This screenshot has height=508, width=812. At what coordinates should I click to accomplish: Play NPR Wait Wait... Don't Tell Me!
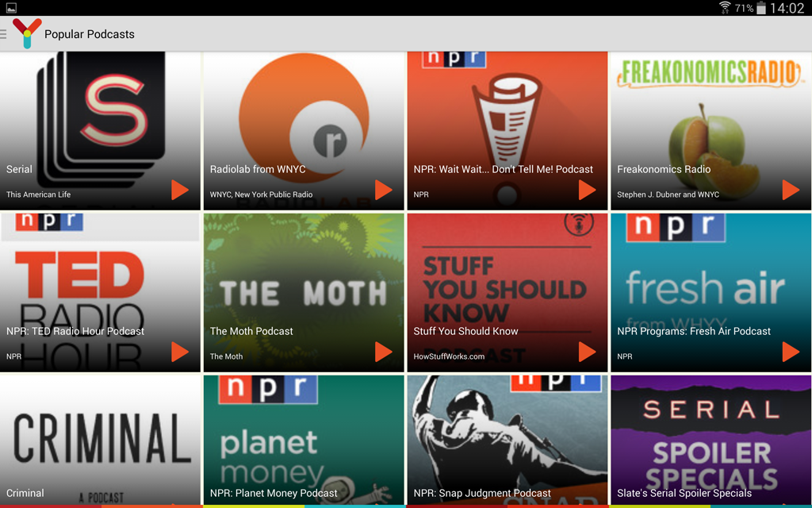(587, 190)
